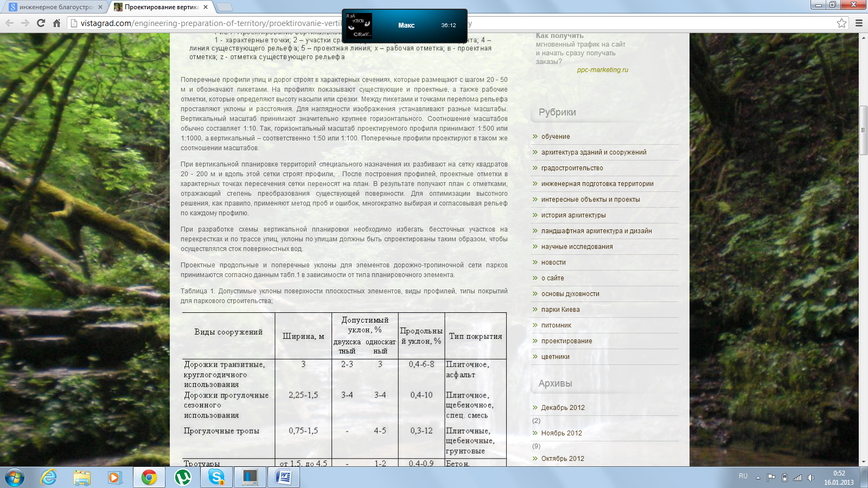Open the Chrome menu icon
The image size is (868, 488).
859,23
